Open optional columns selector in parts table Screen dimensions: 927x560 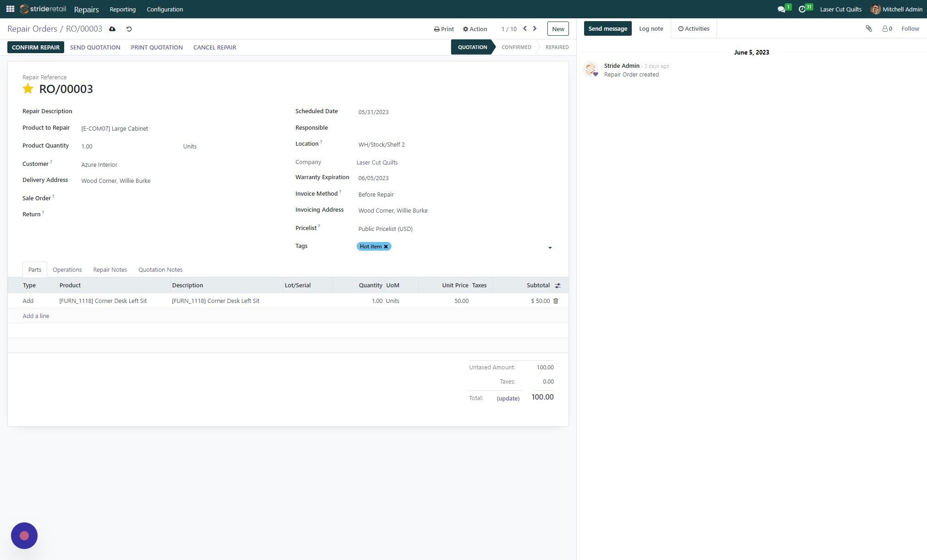[557, 285]
